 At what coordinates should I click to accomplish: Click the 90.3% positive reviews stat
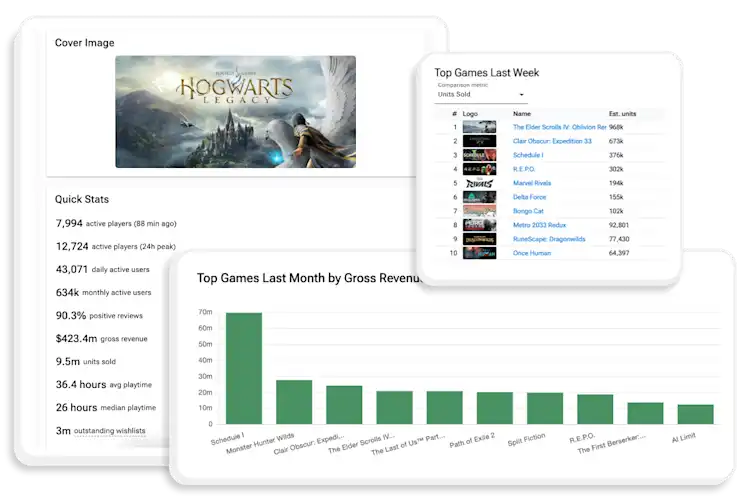(x=99, y=315)
